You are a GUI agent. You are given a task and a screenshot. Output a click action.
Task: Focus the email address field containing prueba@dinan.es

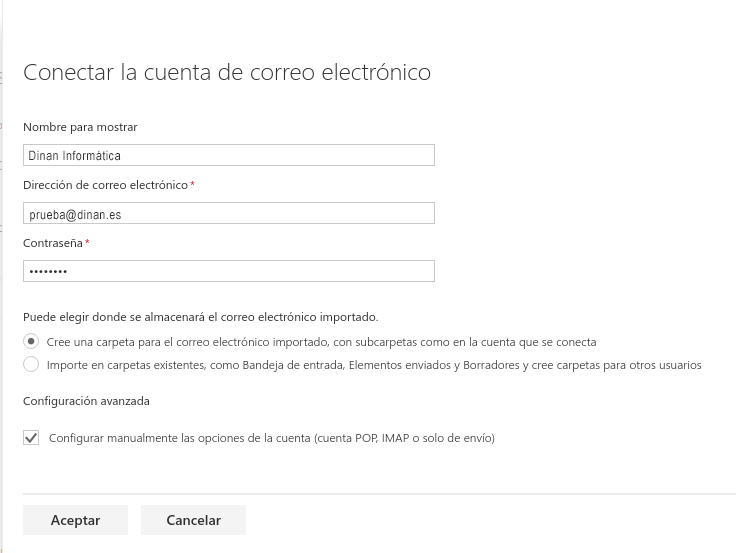228,213
